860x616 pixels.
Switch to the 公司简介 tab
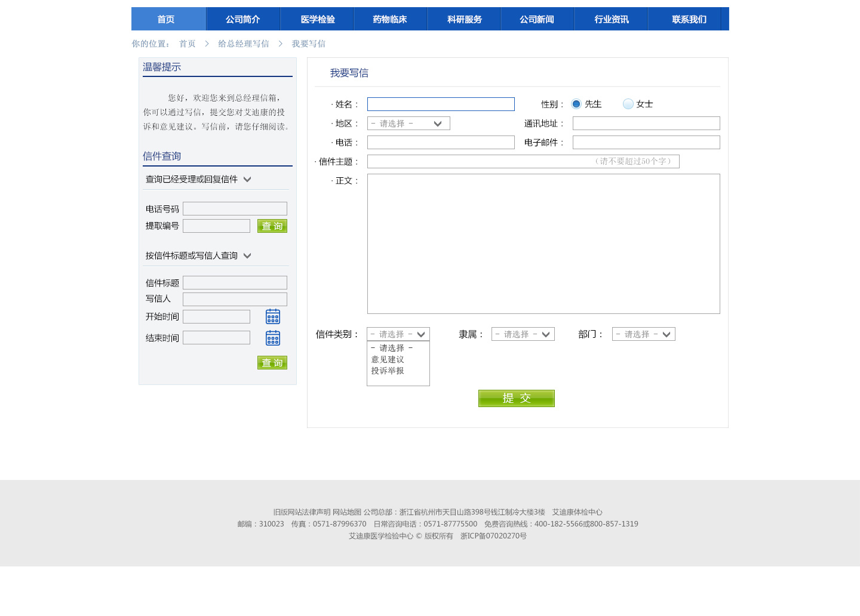pos(242,19)
